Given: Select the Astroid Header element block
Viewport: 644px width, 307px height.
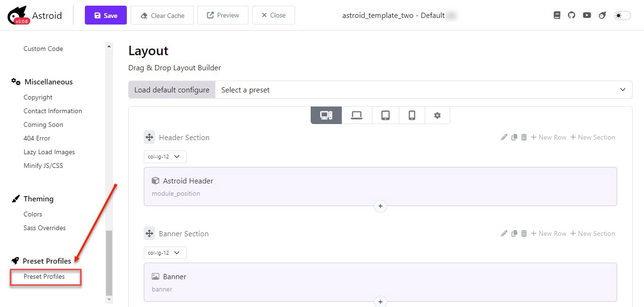Looking at the screenshot, I should click(x=380, y=186).
